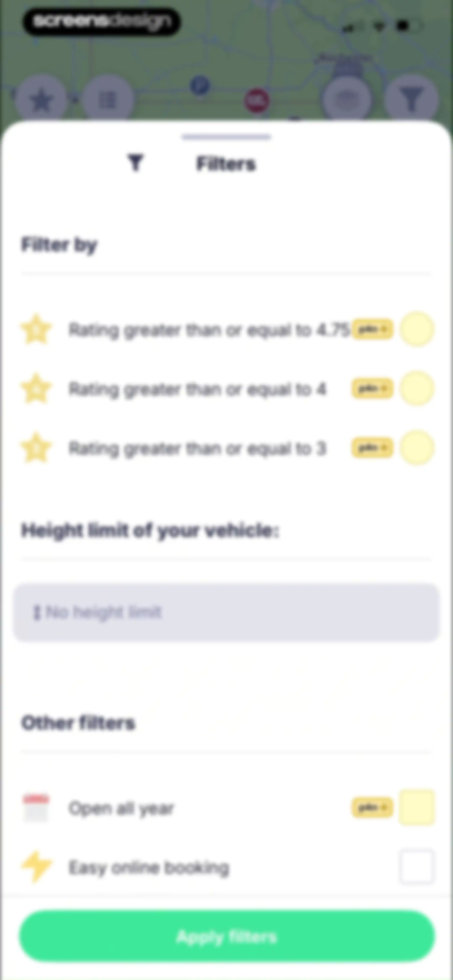Image resolution: width=453 pixels, height=980 pixels.
Task: Select the red marker on the map
Action: point(257,101)
